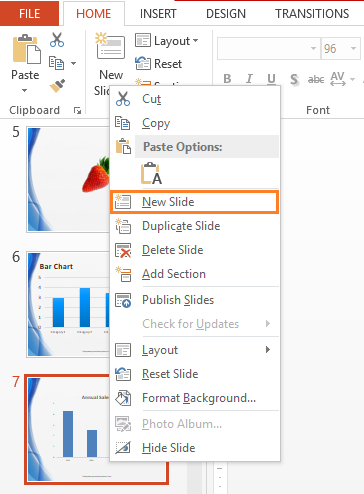Open the font size dropdown showing 96

coord(353,49)
